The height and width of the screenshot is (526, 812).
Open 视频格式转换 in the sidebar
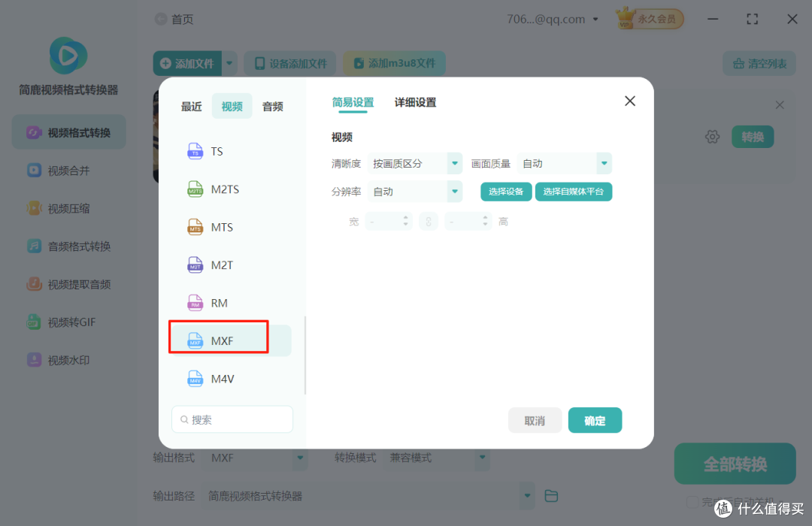[x=69, y=132]
